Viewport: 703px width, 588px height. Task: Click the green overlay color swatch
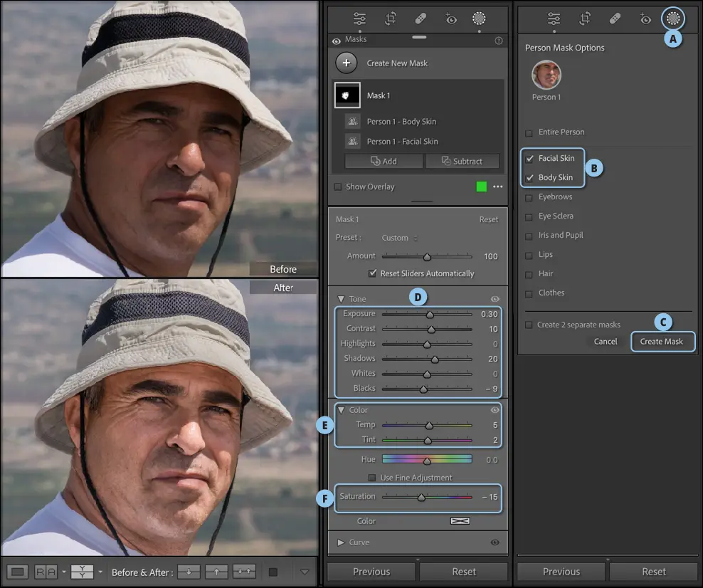482,187
